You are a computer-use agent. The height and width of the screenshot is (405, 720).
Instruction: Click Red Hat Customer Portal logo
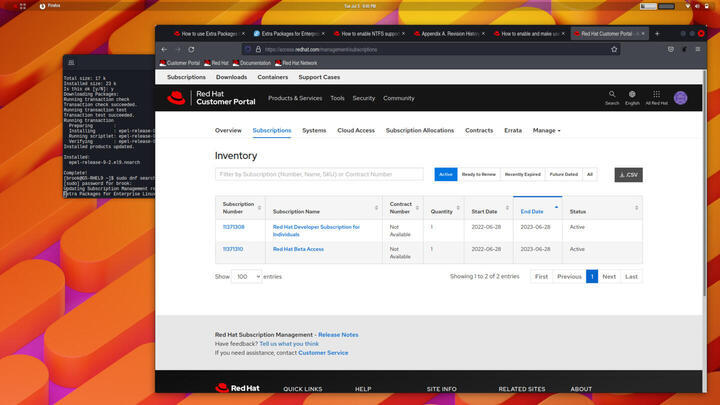click(x=211, y=98)
